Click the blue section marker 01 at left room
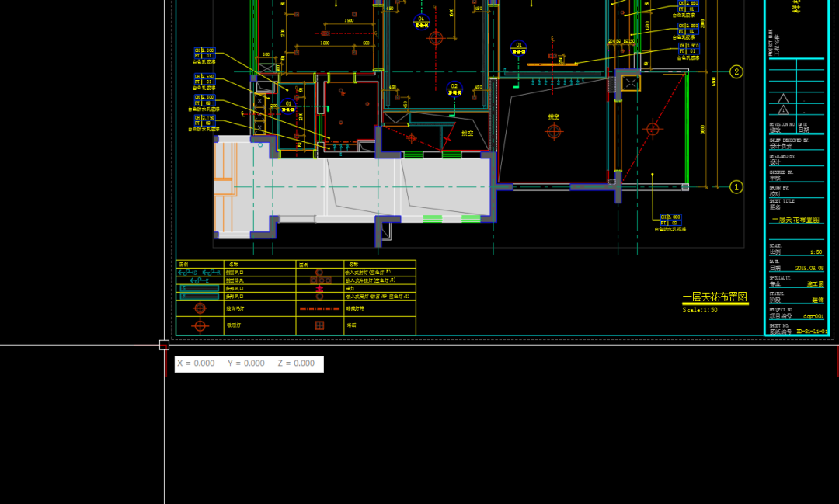The height and width of the screenshot is (504, 839). coord(288,106)
